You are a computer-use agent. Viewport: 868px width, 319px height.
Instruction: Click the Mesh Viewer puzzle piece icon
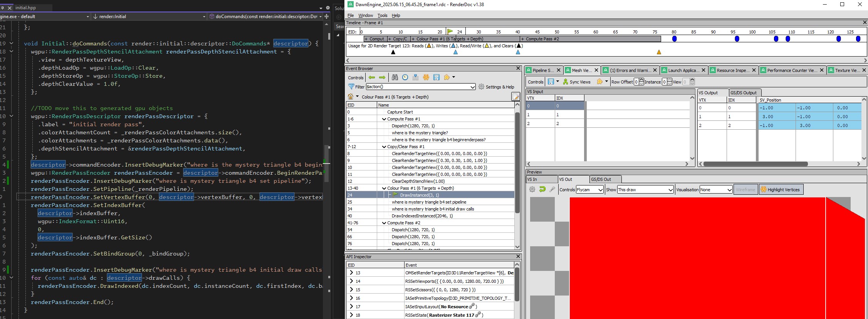[599, 82]
